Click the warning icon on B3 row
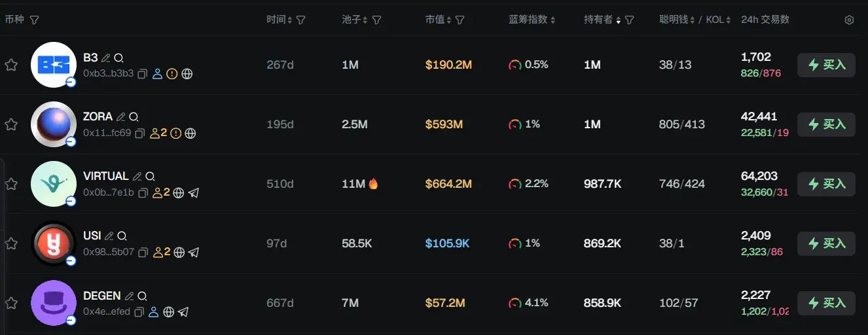The image size is (868, 335). coord(172,74)
